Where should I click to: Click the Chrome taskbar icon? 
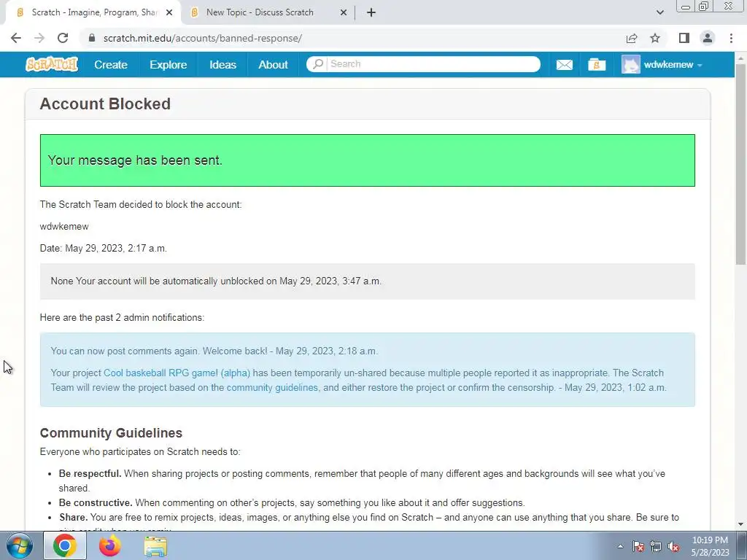point(65,545)
